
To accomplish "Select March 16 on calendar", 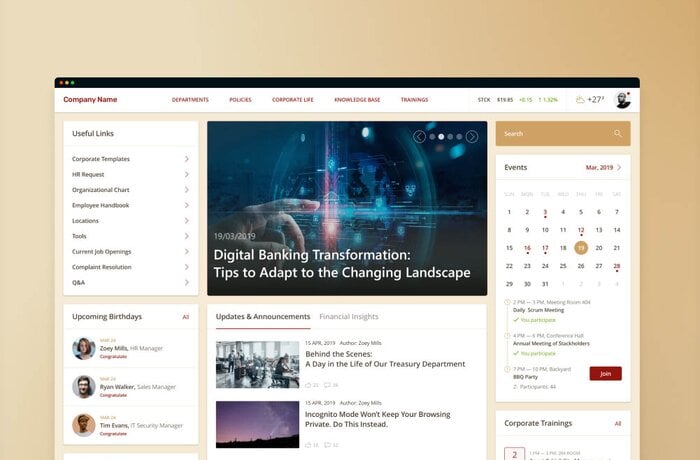I will click(x=527, y=248).
